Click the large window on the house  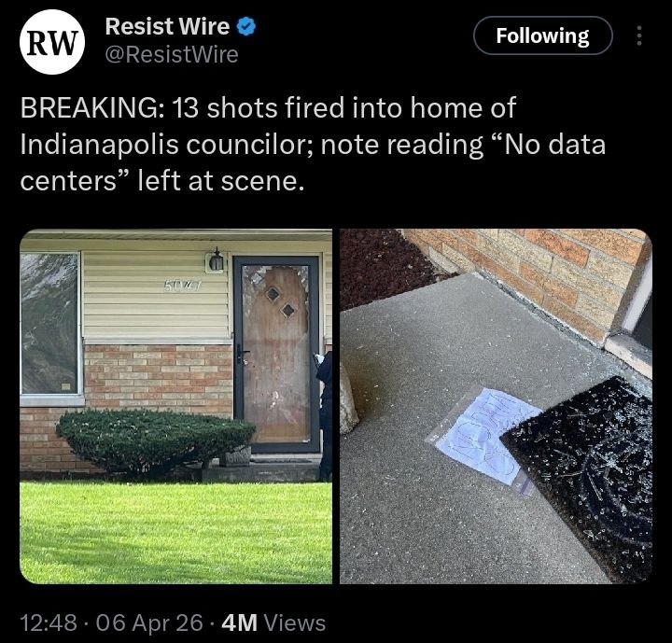point(50,323)
